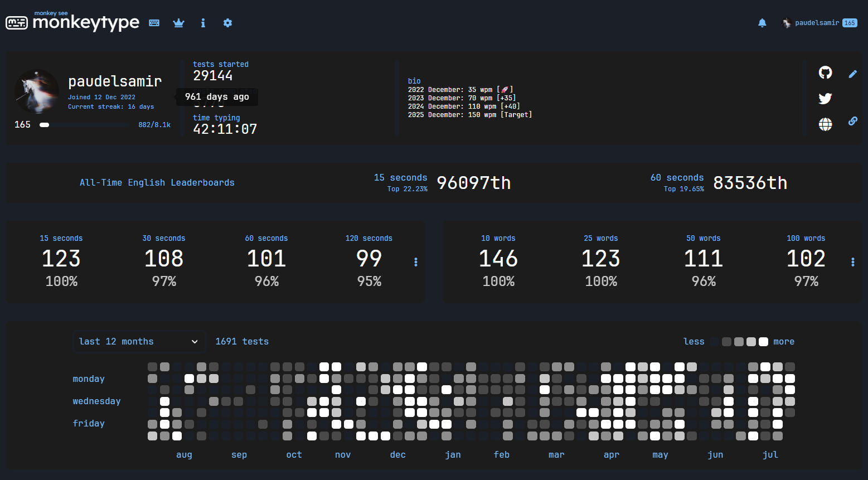Click the monkeytype logo home link
Image resolution: width=868 pixels, height=480 pixels.
[72, 22]
